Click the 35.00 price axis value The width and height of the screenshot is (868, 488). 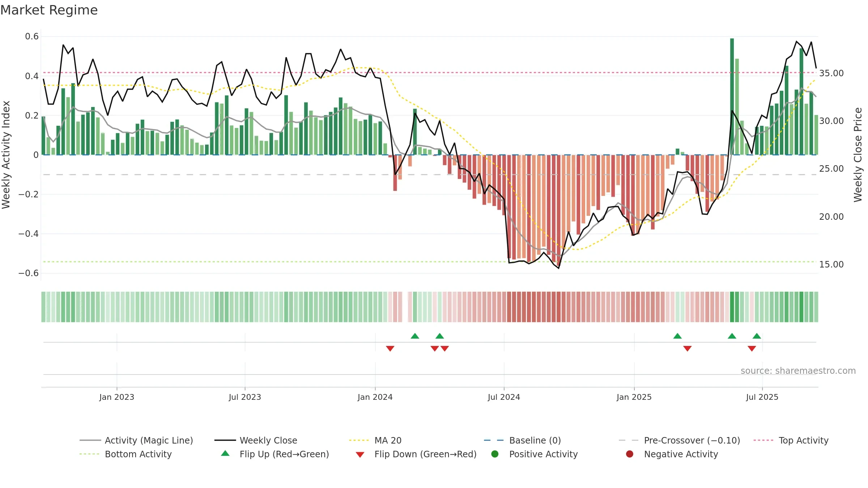[831, 73]
